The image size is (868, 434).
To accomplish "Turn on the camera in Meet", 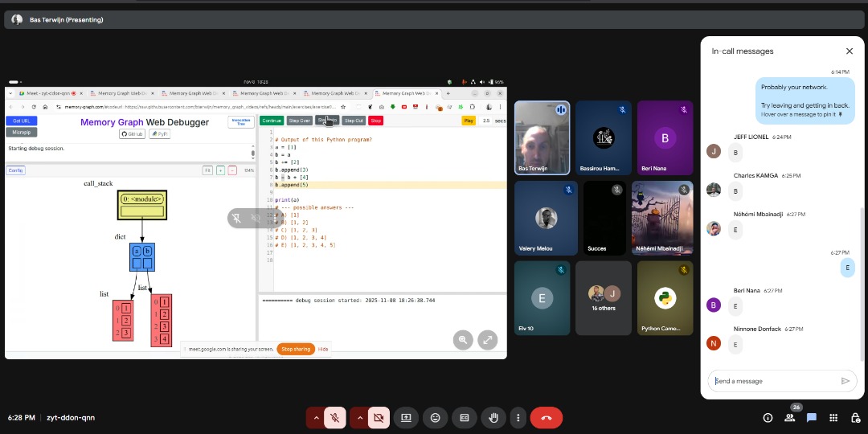I will (379, 418).
